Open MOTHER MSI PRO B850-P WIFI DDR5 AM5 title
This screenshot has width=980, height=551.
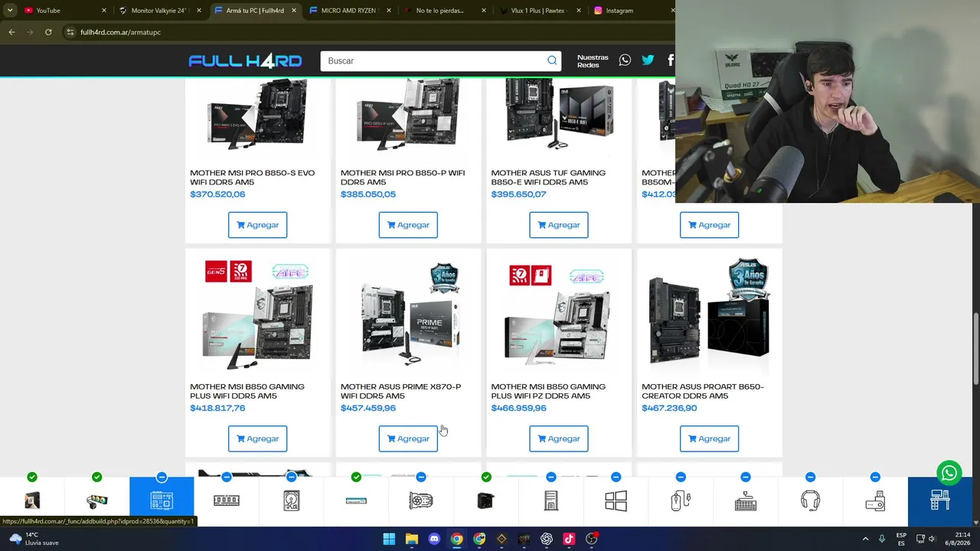click(x=403, y=178)
